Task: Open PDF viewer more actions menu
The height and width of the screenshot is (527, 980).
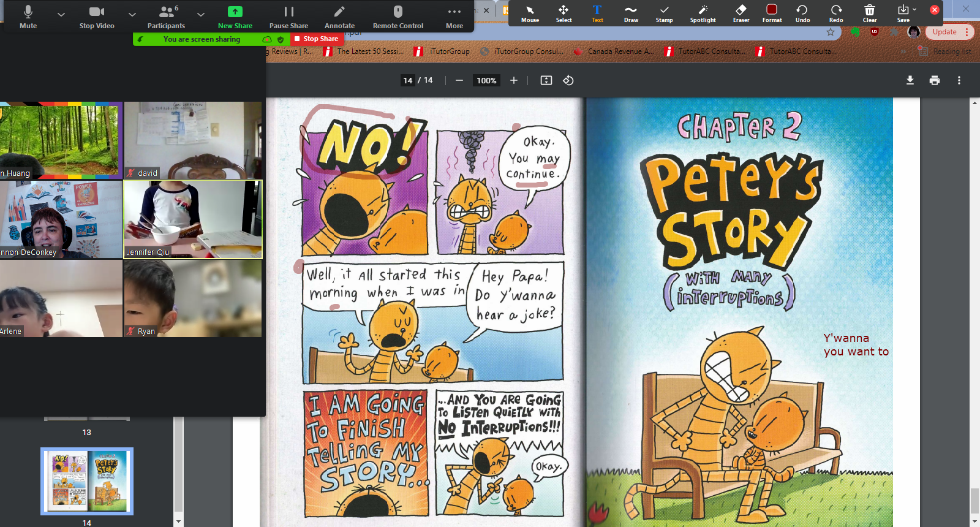Action: 959,80
